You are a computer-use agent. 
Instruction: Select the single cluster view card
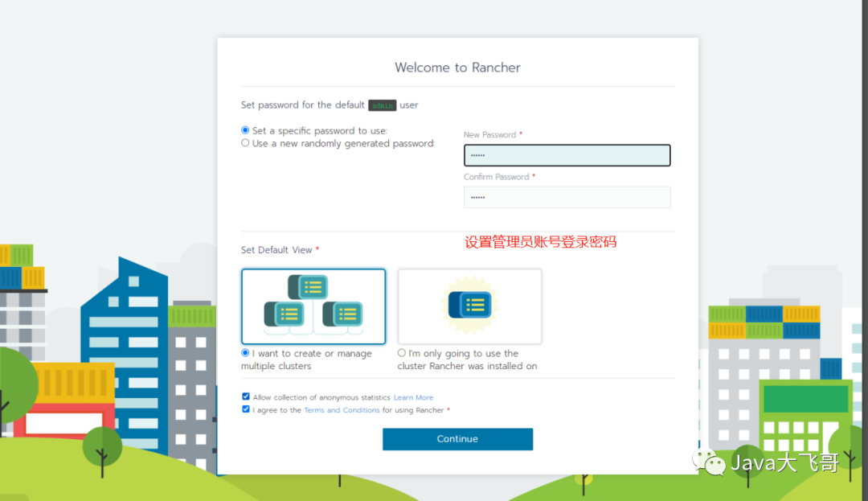pyautogui.click(x=469, y=306)
